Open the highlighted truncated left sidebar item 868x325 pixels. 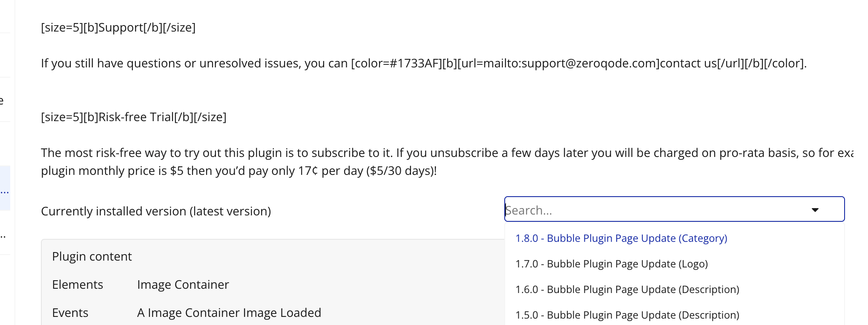tap(5, 188)
